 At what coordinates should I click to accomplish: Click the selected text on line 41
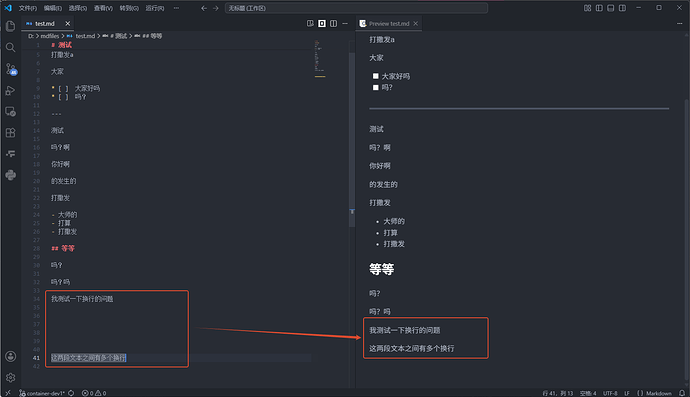pyautogui.click(x=88, y=358)
